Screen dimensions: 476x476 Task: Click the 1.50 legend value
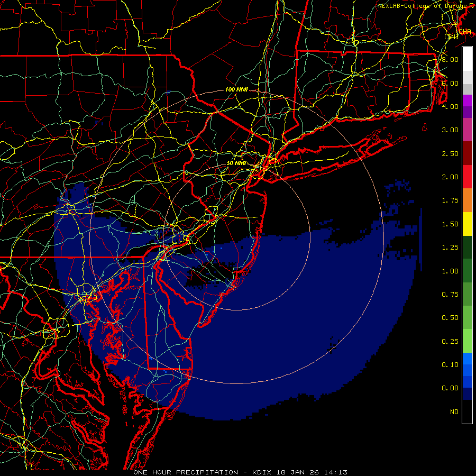pyautogui.click(x=450, y=224)
